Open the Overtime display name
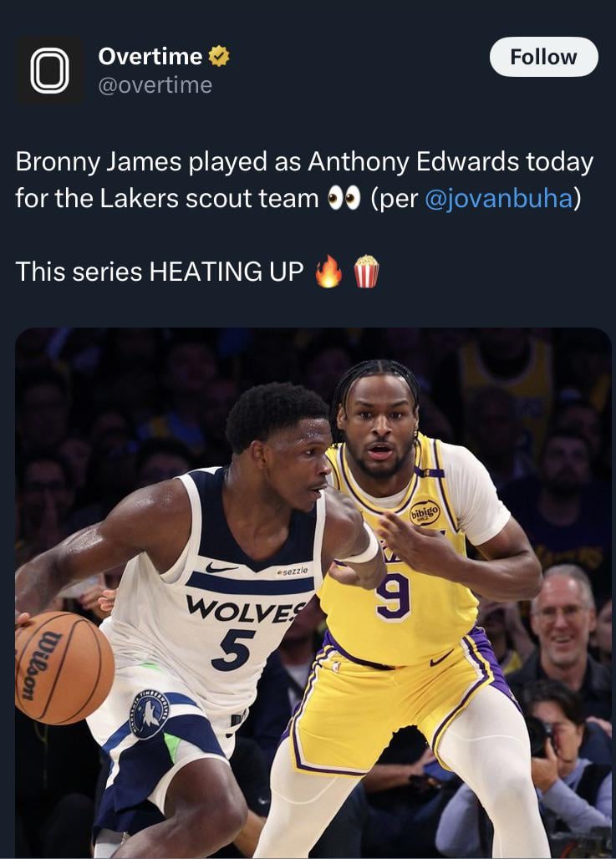Image resolution: width=616 pixels, height=859 pixels. (150, 57)
